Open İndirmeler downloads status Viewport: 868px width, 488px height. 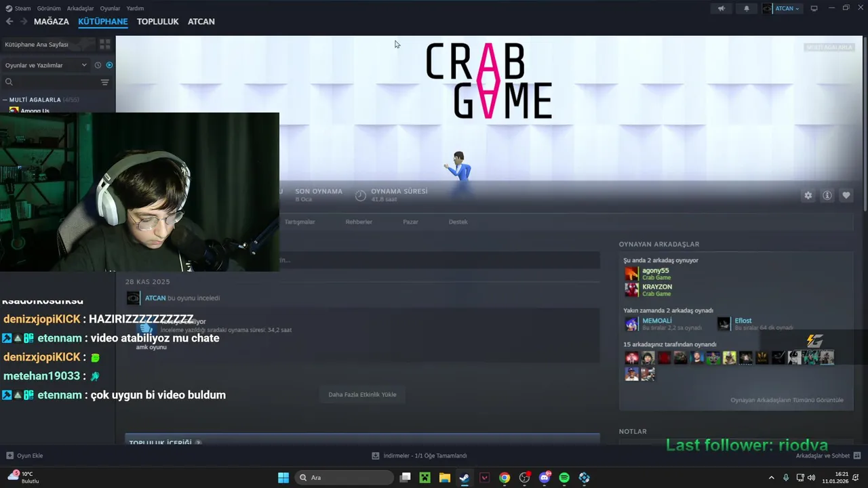[419, 455]
